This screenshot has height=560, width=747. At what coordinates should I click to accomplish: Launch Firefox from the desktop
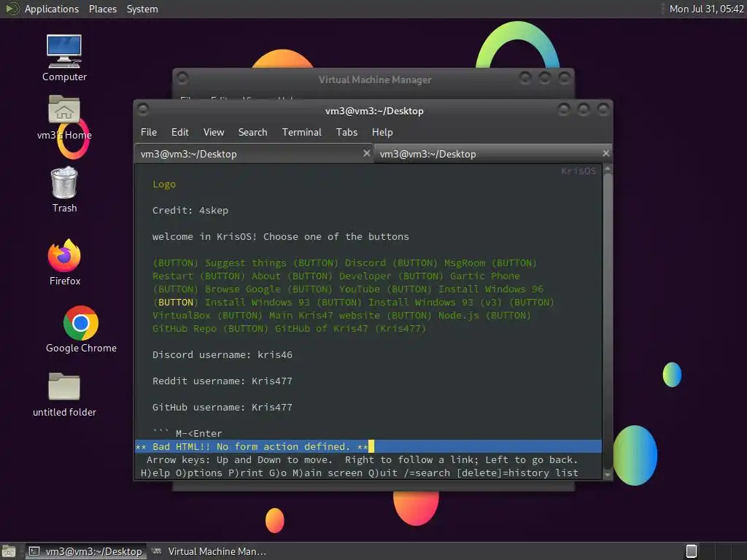coord(64,262)
